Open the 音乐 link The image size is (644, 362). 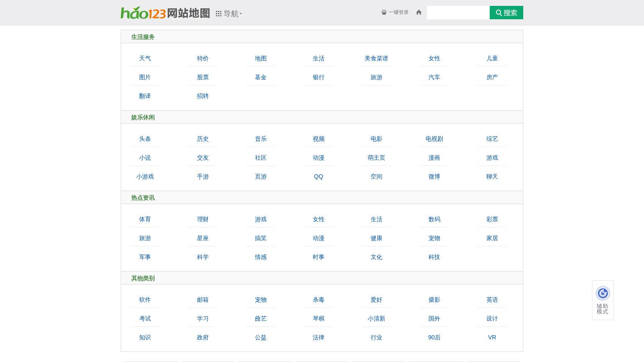[x=261, y=139]
